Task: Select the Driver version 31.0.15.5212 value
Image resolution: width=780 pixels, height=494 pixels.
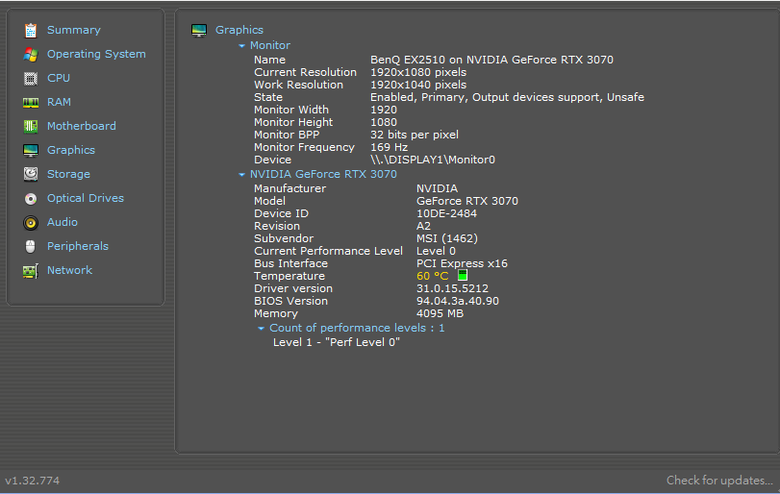Action: coord(452,289)
